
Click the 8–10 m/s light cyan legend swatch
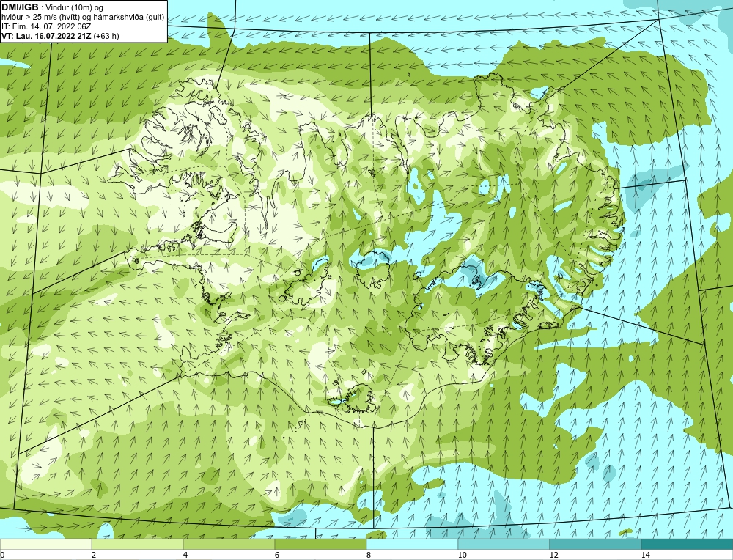412,544
